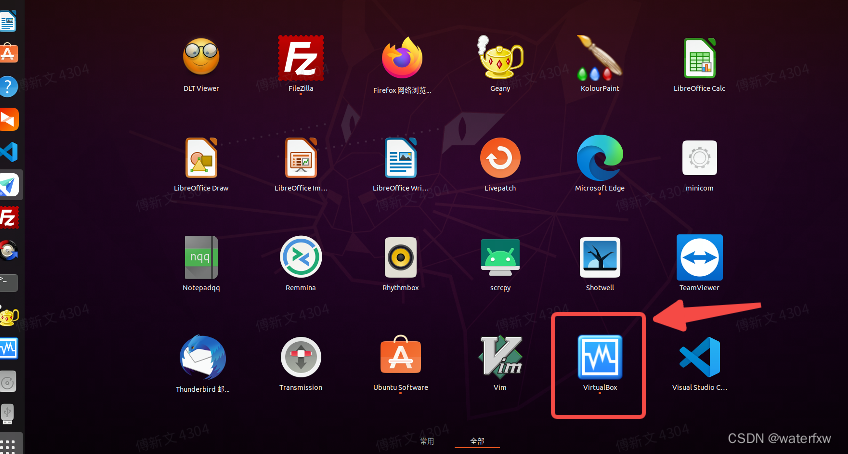Screen dimensions: 848x454
Task: Switch to the 全部 (All) tab
Action: click(x=477, y=441)
